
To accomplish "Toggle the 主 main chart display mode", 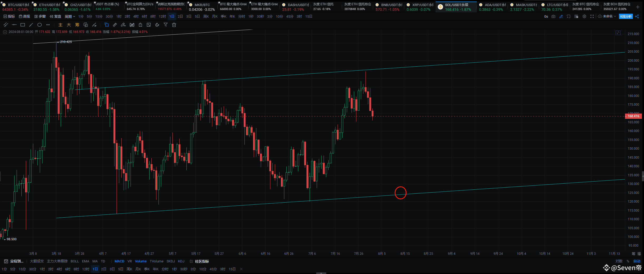I will tap(60, 25).
